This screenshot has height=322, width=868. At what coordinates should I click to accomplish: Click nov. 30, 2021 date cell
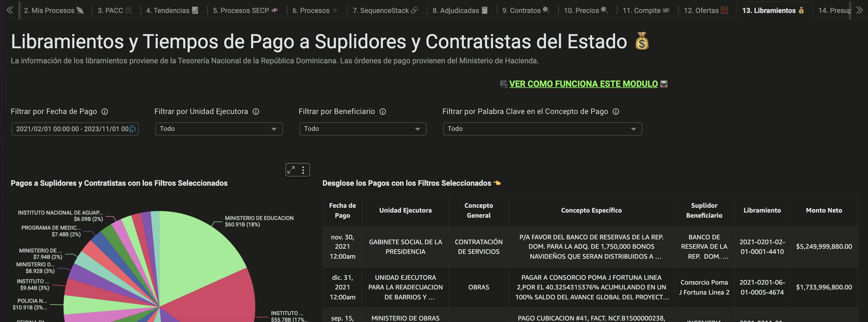click(x=342, y=247)
